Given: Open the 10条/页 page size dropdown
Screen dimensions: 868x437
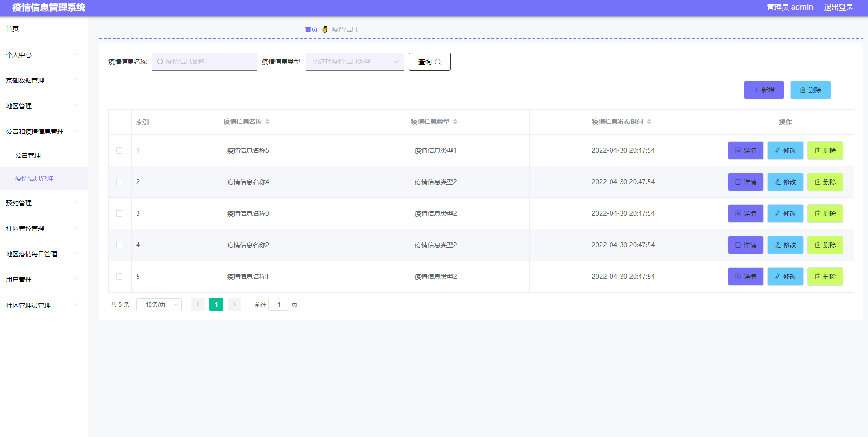Looking at the screenshot, I should 159,304.
